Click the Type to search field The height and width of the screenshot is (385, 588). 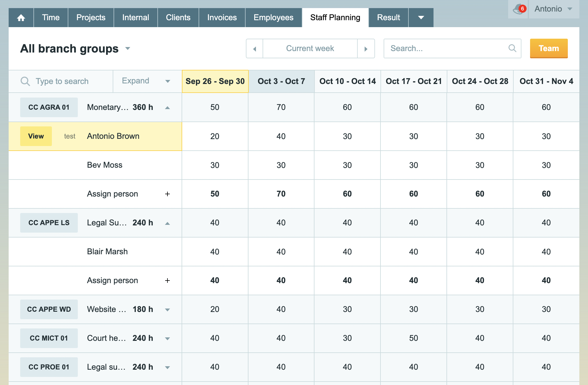(62, 81)
